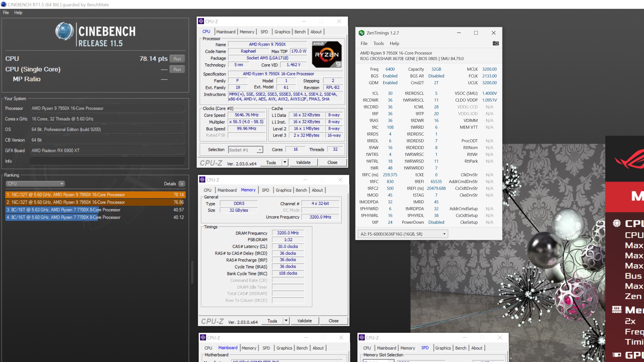Select ranking entry 2 scoring 76.86
644x362 pixels.
tap(95, 202)
